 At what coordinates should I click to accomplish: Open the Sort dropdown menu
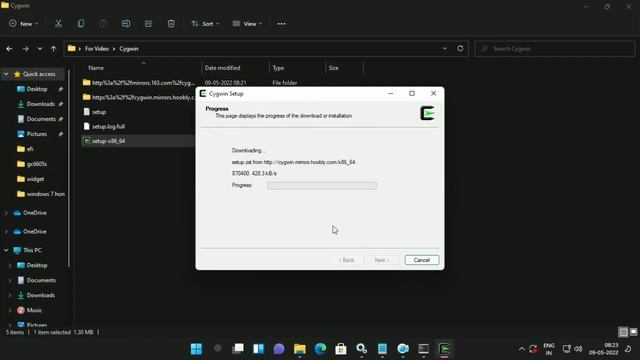point(205,24)
